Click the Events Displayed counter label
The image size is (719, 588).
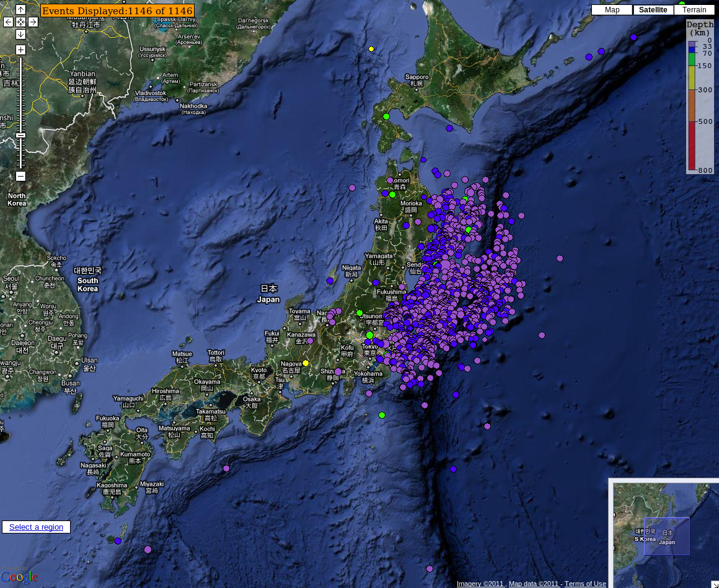coord(117,11)
